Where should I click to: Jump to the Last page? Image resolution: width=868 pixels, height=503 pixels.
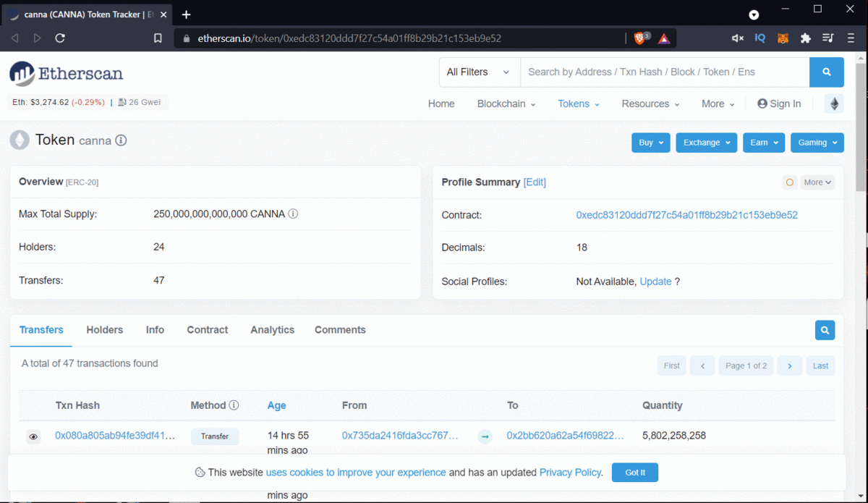(820, 365)
